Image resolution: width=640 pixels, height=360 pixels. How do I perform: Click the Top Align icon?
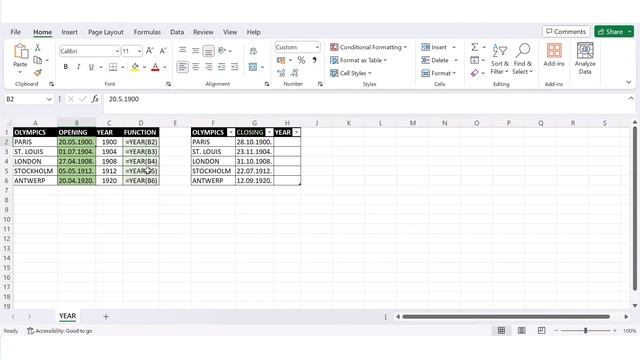pyautogui.click(x=182, y=51)
